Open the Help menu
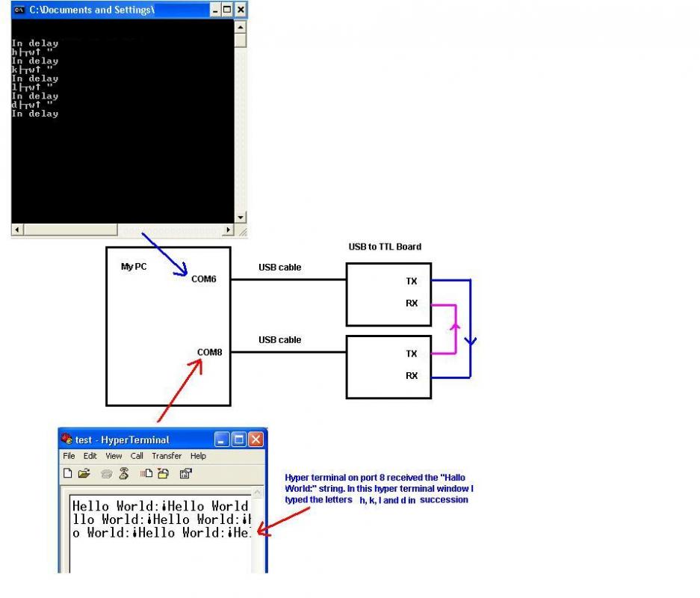Screen dimensions: 700x598 tap(197, 455)
